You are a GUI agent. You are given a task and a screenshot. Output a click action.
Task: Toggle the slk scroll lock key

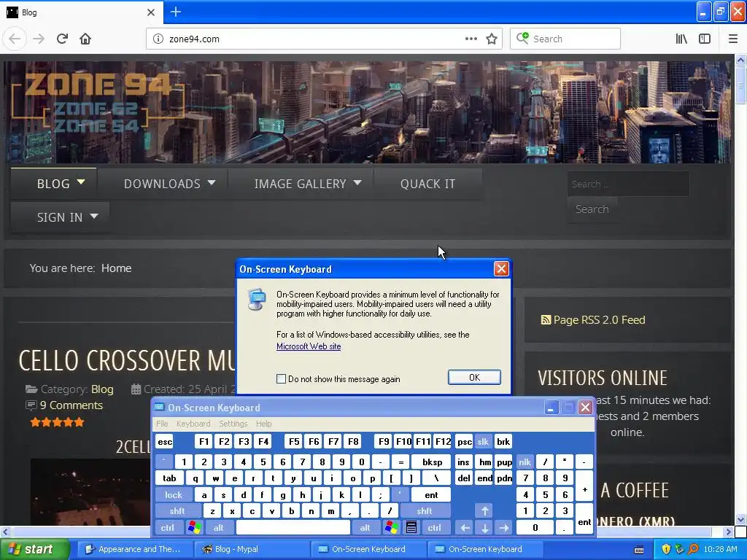click(x=483, y=441)
